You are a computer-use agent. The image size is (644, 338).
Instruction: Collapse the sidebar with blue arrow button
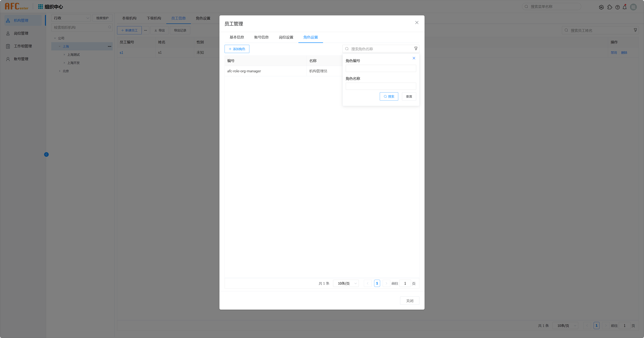click(x=46, y=155)
